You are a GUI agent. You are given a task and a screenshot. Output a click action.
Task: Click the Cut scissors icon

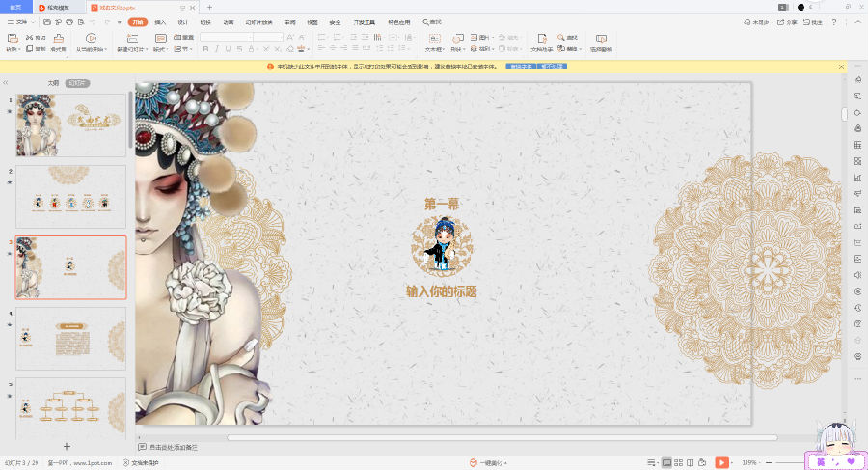(x=29, y=37)
